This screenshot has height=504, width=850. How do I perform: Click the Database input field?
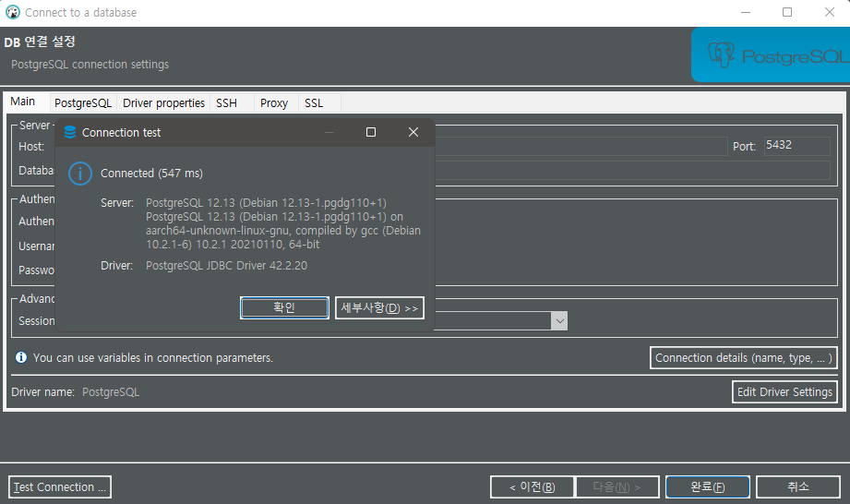click(x=632, y=170)
